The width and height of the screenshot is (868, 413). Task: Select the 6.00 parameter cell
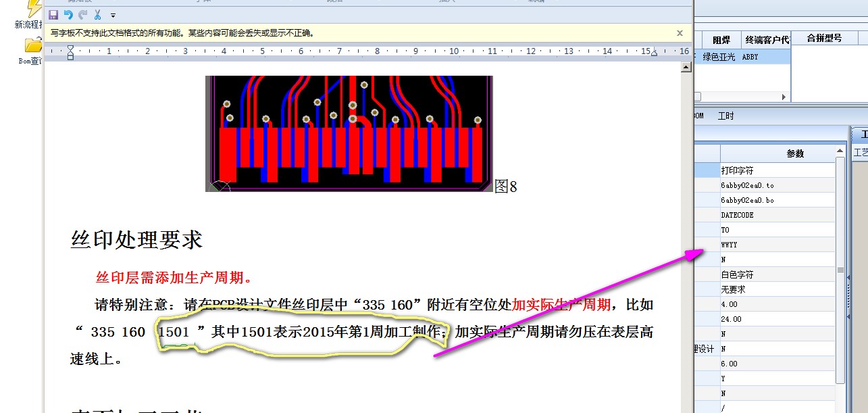click(x=778, y=364)
